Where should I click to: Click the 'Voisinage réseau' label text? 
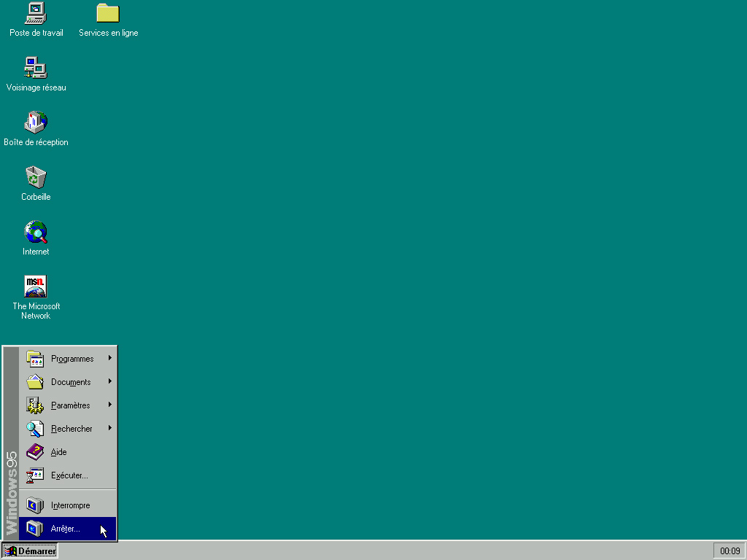(x=36, y=87)
